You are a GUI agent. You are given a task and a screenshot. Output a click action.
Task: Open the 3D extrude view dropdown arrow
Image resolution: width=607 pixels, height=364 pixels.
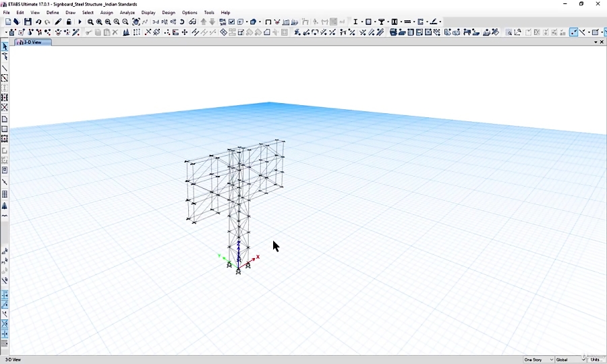(x=260, y=22)
